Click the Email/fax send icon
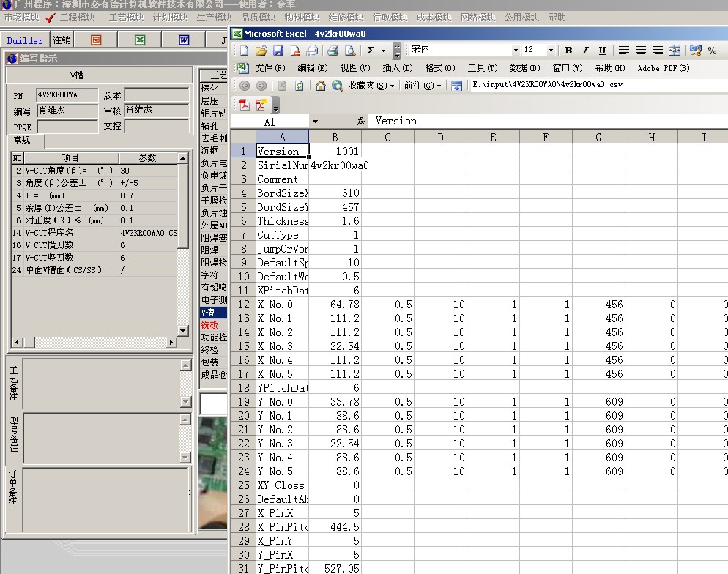Screen dimensions: 728x574 312,50
